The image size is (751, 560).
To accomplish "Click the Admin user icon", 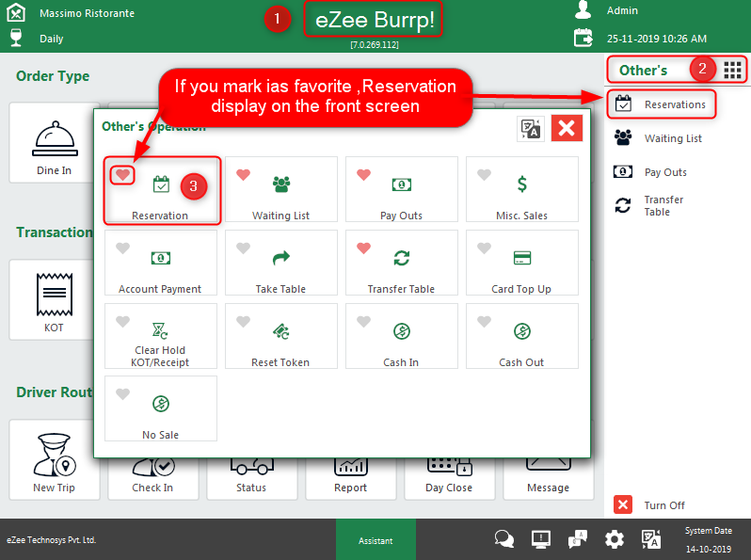I will coord(583,10).
